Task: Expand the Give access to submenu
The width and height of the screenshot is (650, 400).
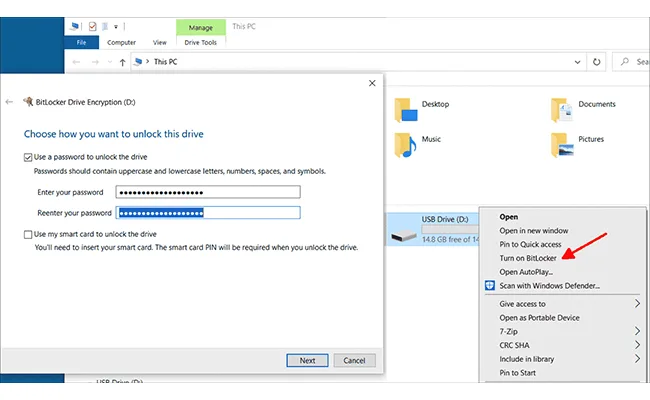Action: click(637, 304)
